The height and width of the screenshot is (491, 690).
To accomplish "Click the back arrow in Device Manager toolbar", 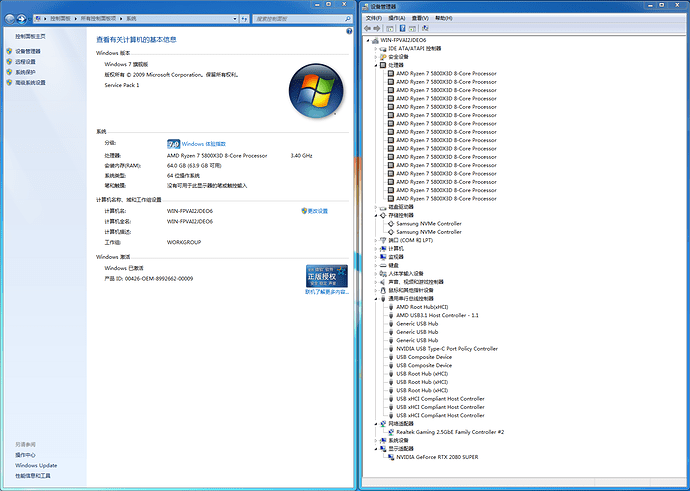I will click(367, 28).
